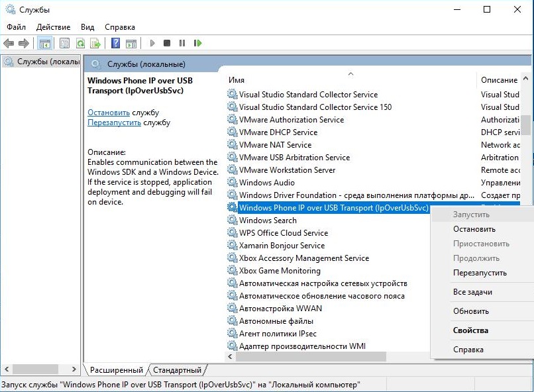The width and height of the screenshot is (534, 392).
Task: Select the VMware DHCP Service row
Action: click(x=278, y=132)
